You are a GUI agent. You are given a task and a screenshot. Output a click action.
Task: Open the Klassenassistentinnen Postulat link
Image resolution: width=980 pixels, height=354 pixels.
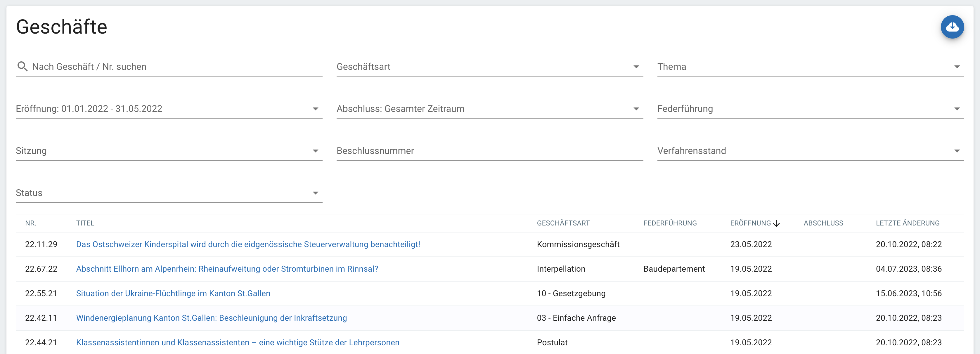[237, 343]
